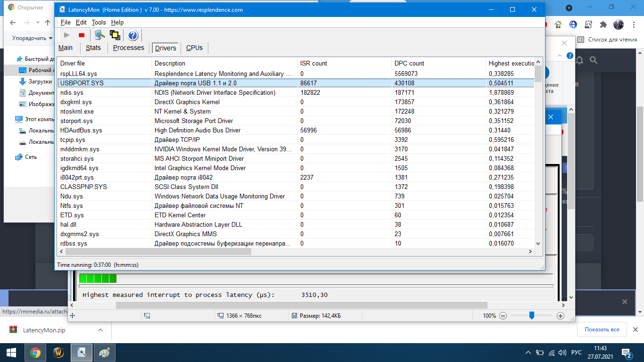Image resolution: width=644 pixels, height=362 pixels.
Task: Open the Windows Start menu
Action: point(11,353)
